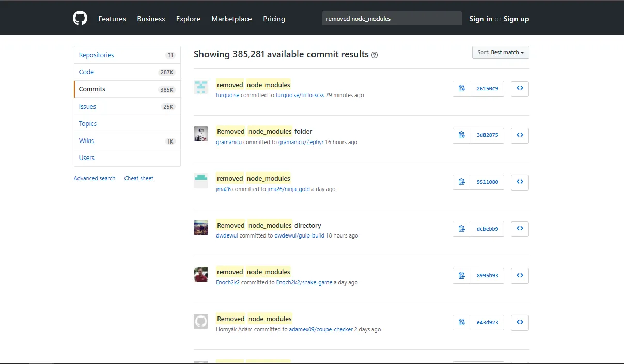Viewport: 624px width, 364px height.
Task: Copy the full SHA for commit 26150c9
Action: coord(462,88)
